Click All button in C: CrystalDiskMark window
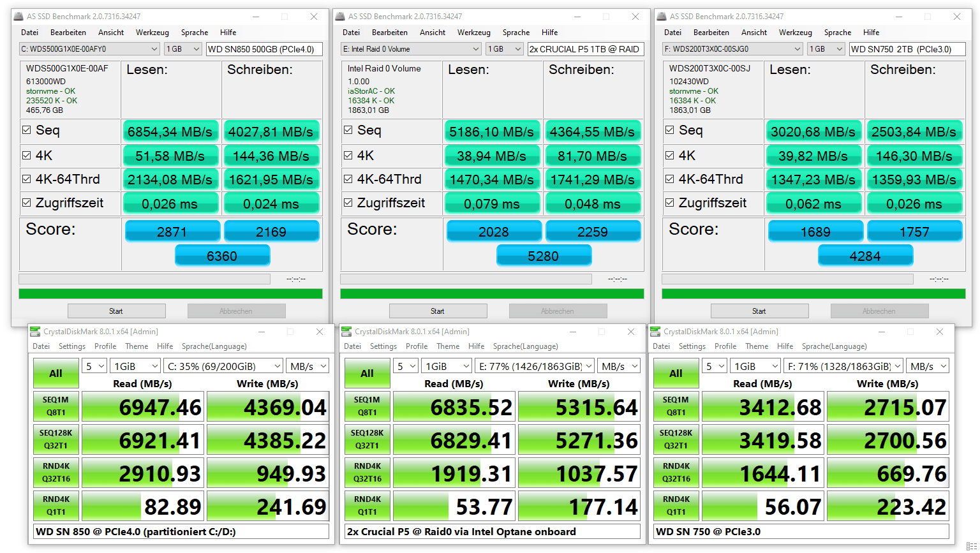The image size is (980, 553). pos(56,373)
